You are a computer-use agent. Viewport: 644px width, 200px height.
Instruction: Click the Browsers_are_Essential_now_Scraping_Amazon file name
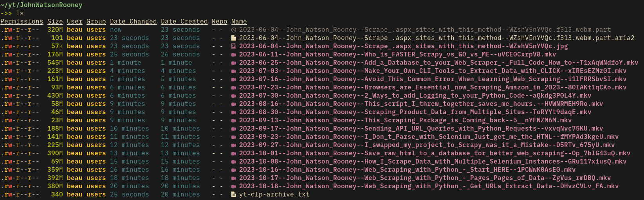point(433,87)
